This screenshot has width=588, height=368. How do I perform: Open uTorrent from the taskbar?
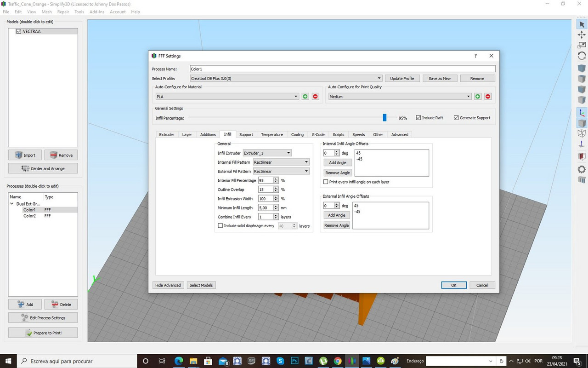pyautogui.click(x=323, y=361)
